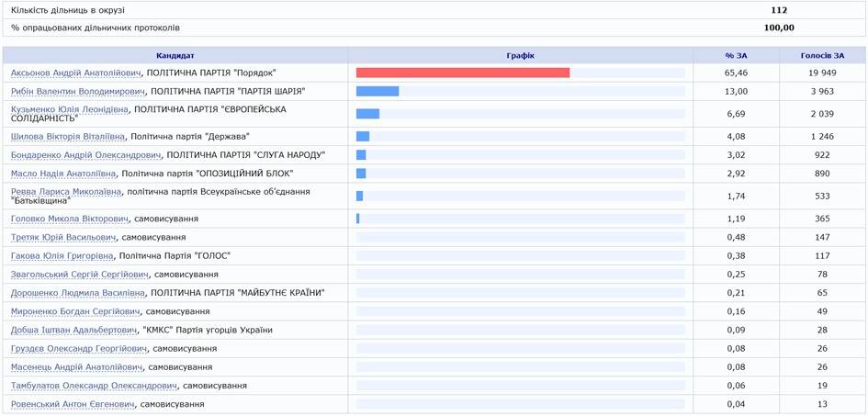Click the % опрацьованих дільничних протоколів label

point(96,28)
